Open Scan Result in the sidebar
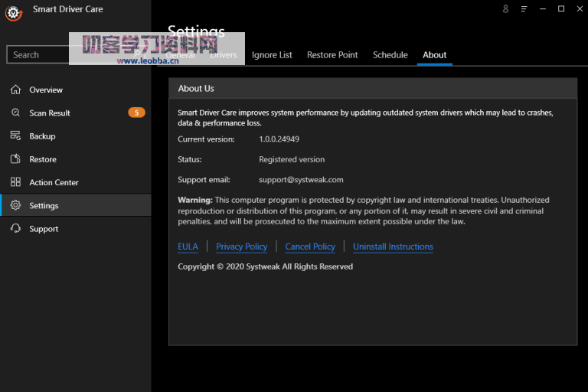 pos(75,113)
